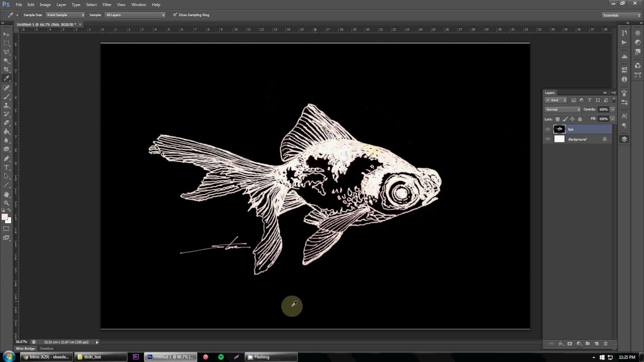Select the Blur tool

point(7,140)
